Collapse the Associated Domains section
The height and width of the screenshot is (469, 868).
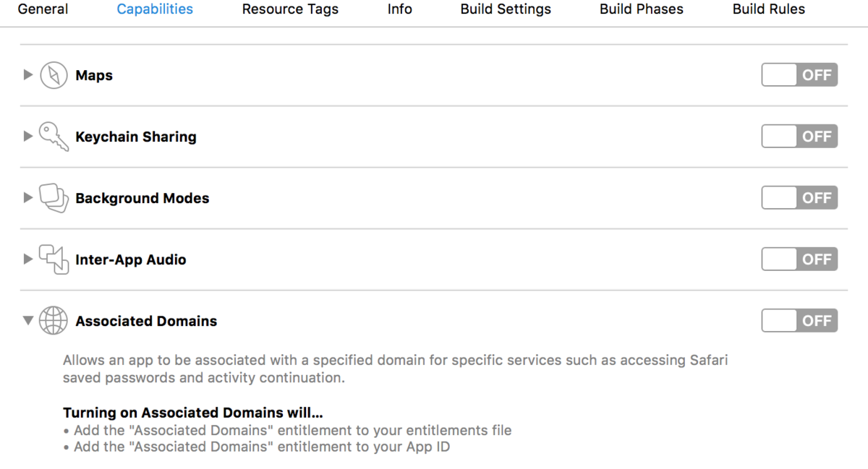28,321
